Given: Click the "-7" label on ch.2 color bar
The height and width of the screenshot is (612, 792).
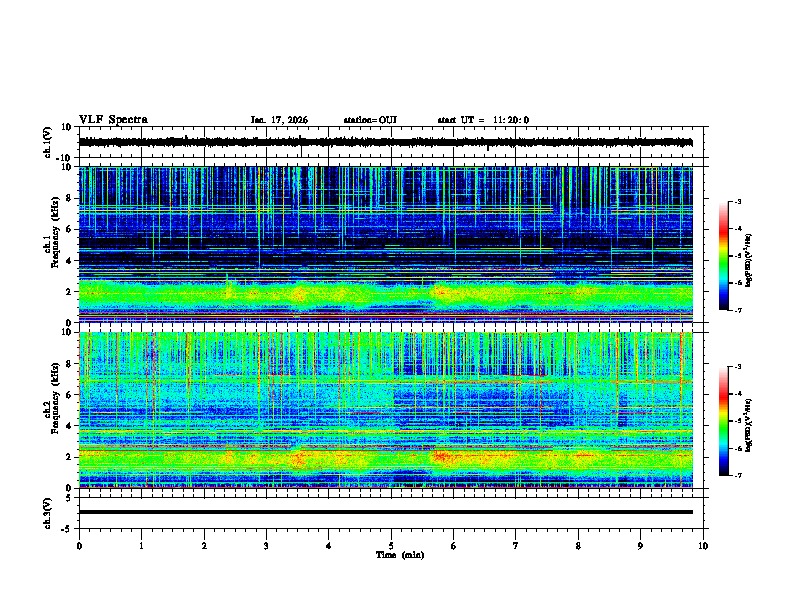Looking at the screenshot, I should (x=737, y=475).
